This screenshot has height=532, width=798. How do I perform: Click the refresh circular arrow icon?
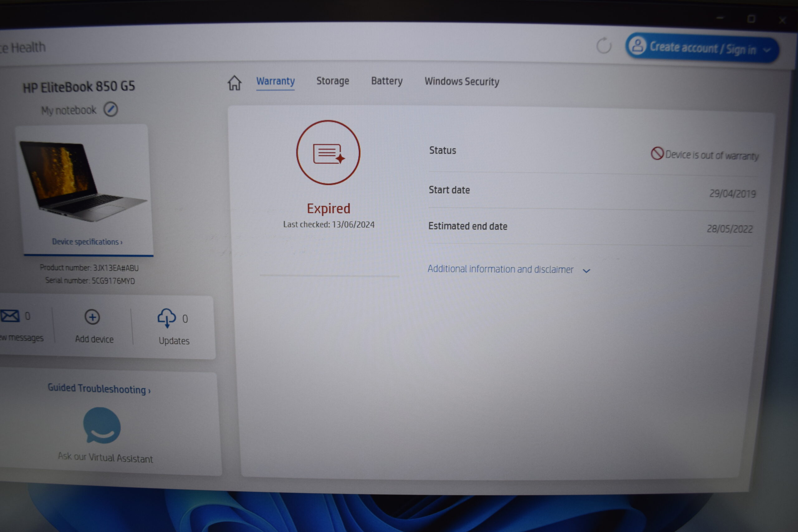604,46
